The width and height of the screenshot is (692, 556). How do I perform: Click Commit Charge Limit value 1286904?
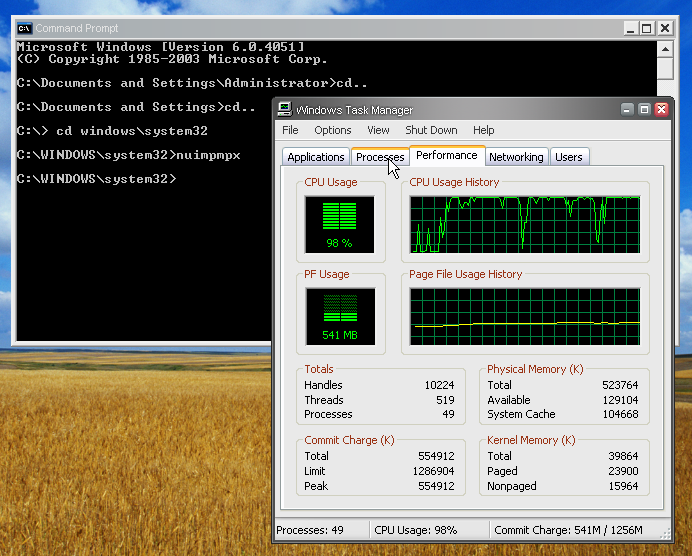433,471
